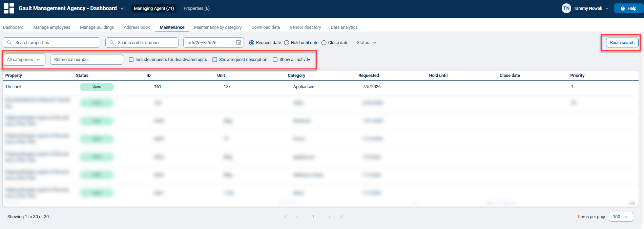Open the Maintenance tab
The image size is (644, 229).
(172, 27)
